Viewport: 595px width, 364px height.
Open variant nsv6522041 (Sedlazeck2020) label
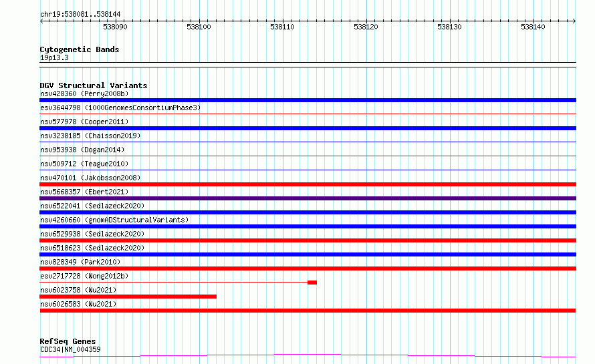tap(92, 206)
